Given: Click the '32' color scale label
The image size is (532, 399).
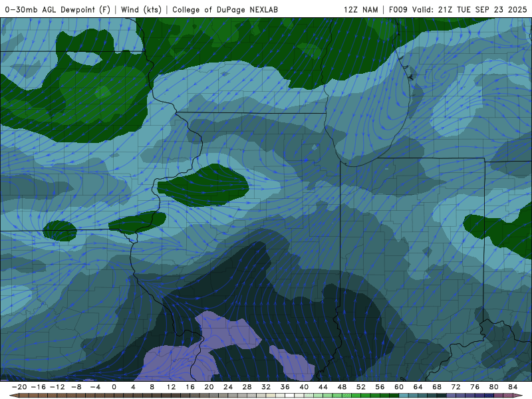Looking at the screenshot, I should point(266,387).
